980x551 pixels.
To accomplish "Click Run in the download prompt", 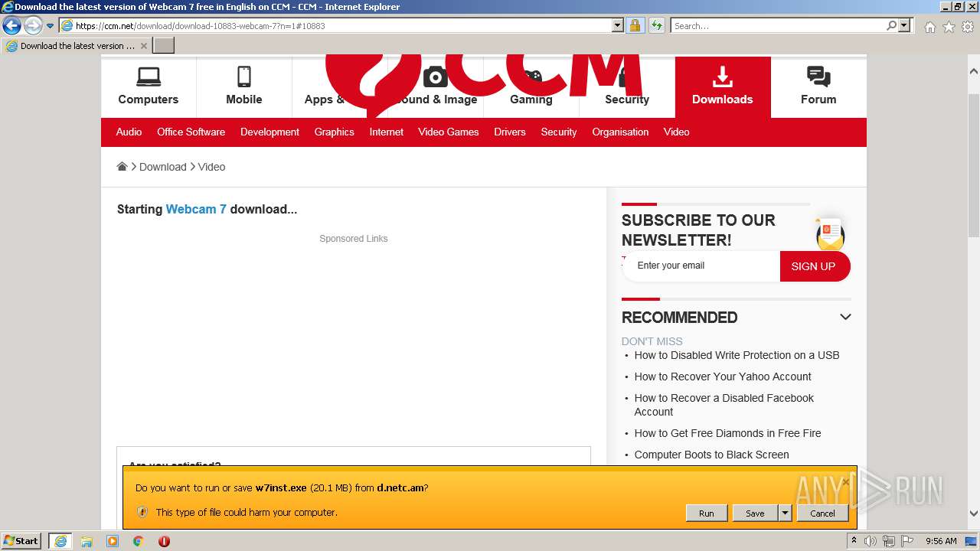I will (x=706, y=514).
